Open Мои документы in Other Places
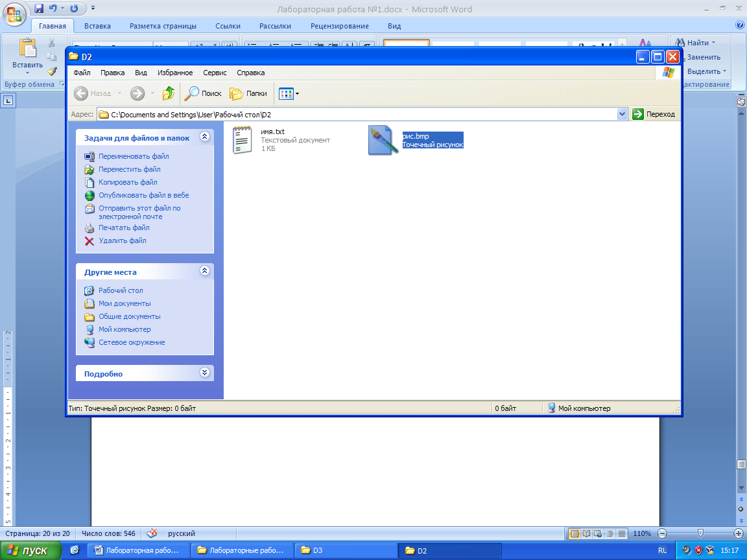This screenshot has height=560, width=747. click(124, 303)
